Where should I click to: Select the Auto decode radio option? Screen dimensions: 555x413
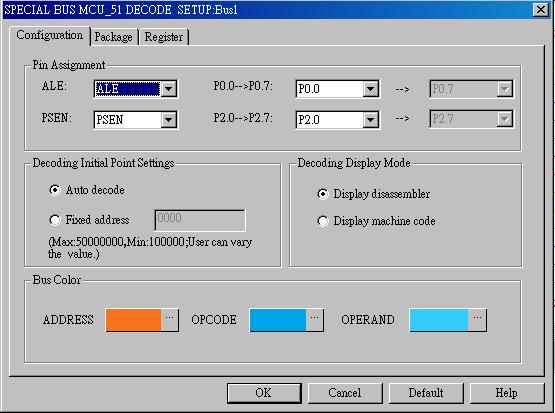pos(55,190)
